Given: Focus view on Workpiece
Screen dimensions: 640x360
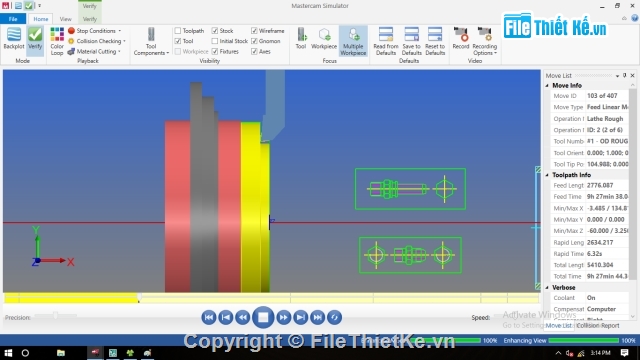Looking at the screenshot, I should pos(324,39).
